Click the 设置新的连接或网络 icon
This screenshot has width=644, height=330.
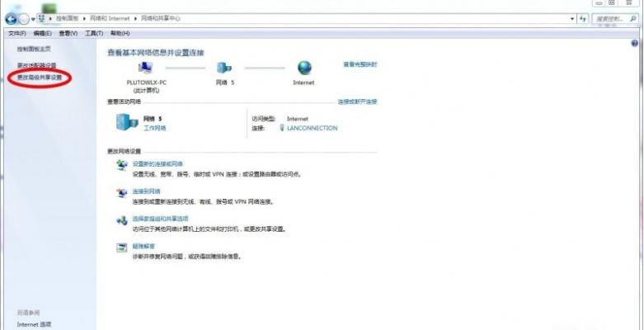pos(123,167)
